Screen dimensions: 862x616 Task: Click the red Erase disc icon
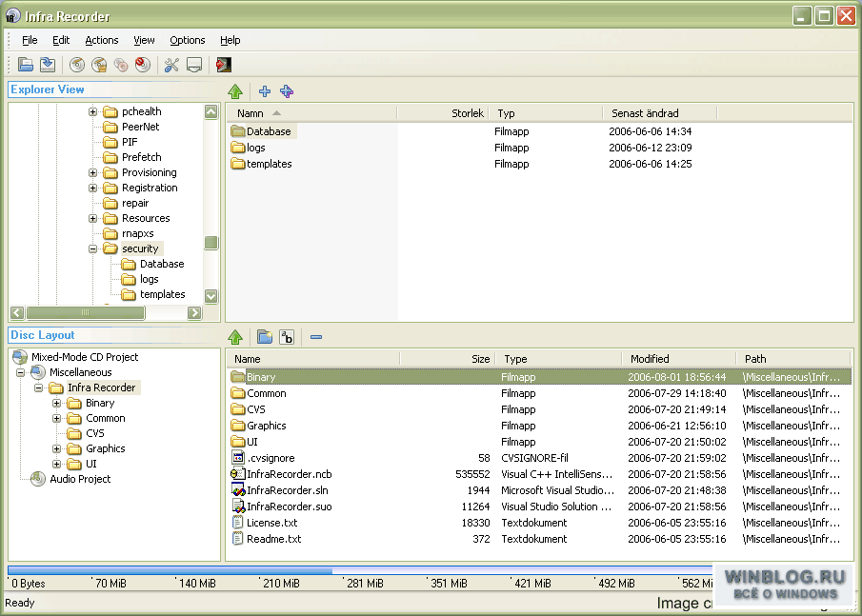(143, 65)
